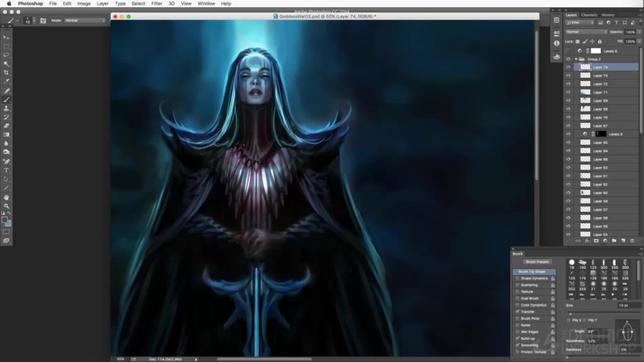Disable Transfer checkbox
644x362 pixels.
[517, 312]
